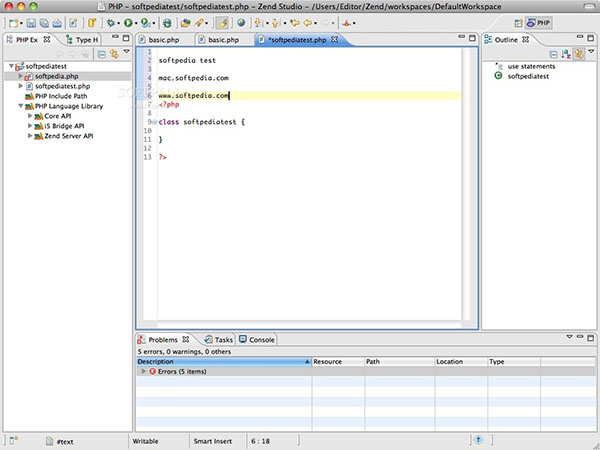Fold the class softpediatest code block
This screenshot has height=450, width=600.
(x=154, y=122)
